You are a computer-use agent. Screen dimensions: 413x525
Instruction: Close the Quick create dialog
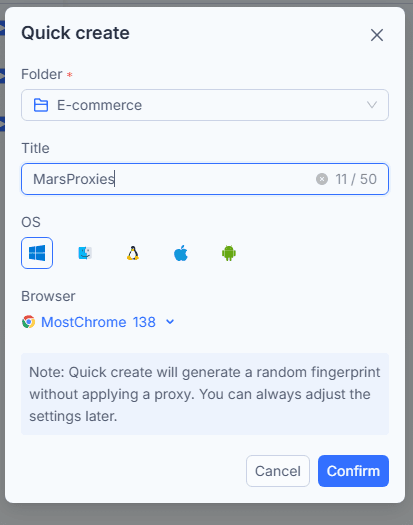pyautogui.click(x=377, y=35)
